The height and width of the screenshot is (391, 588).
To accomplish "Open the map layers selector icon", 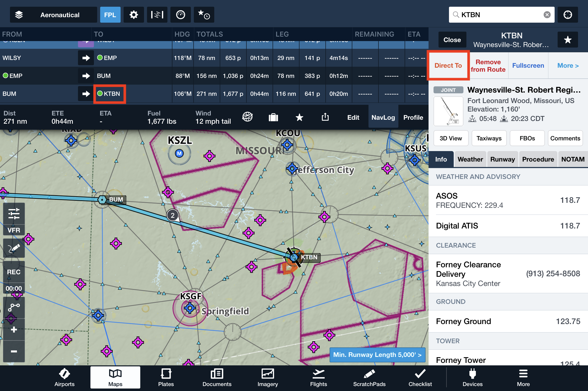I will click(x=19, y=15).
